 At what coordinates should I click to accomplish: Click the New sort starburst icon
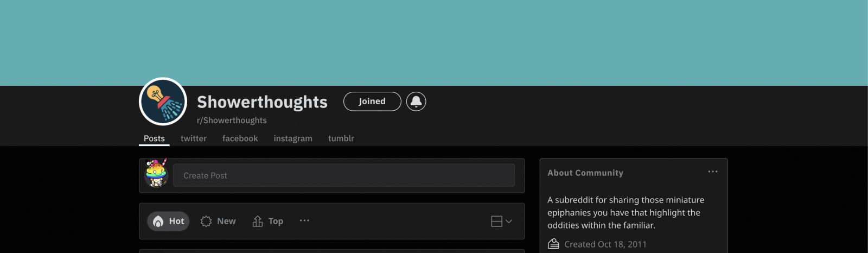[206, 221]
